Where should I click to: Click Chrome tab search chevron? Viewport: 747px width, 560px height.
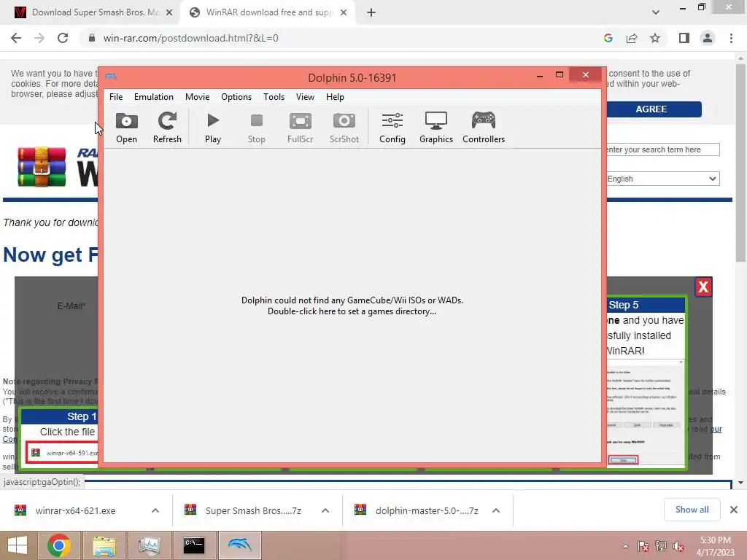pos(656,12)
